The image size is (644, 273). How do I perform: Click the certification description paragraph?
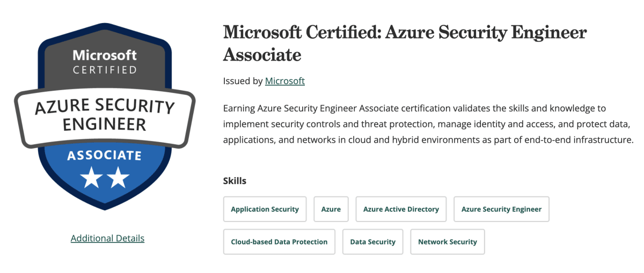pyautogui.click(x=428, y=124)
